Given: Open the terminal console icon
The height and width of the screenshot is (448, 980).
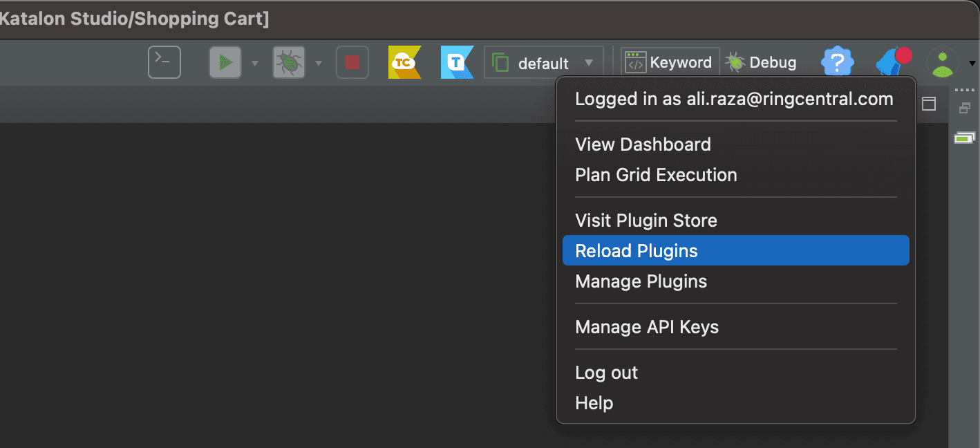Looking at the screenshot, I should click(x=164, y=62).
